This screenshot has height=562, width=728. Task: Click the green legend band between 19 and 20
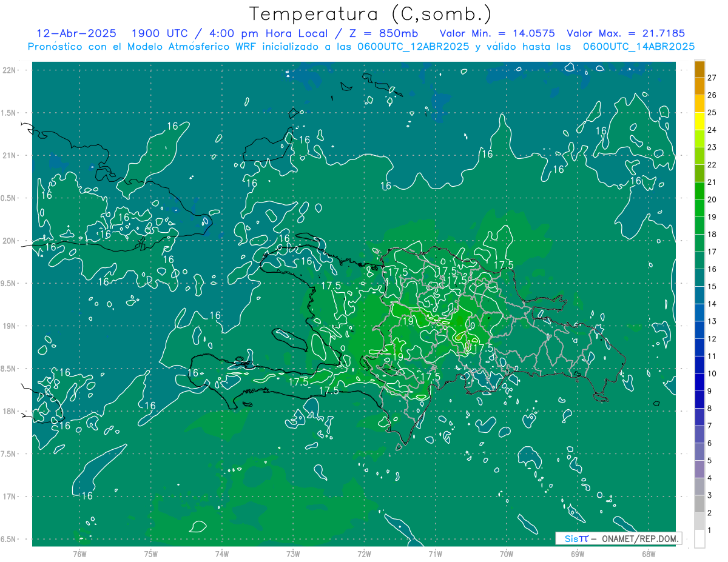(x=699, y=208)
